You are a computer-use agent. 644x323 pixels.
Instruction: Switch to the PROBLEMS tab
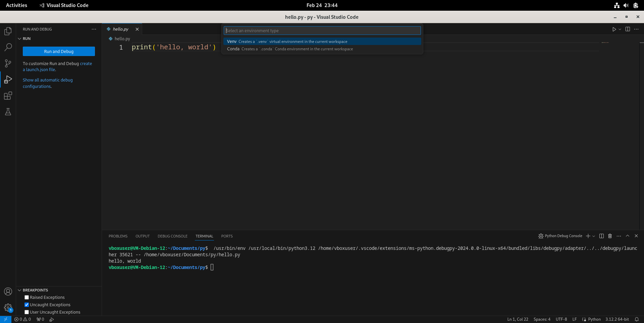tap(118, 236)
